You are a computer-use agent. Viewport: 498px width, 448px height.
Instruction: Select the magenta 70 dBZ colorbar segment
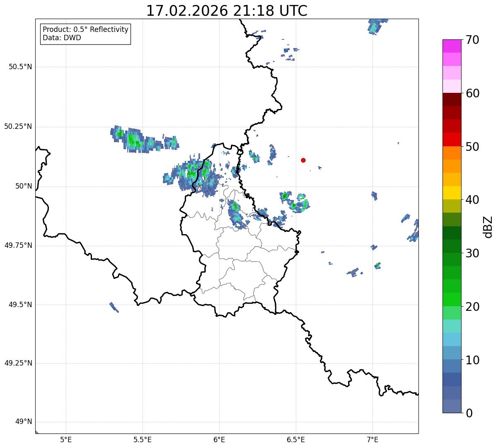tap(452, 46)
